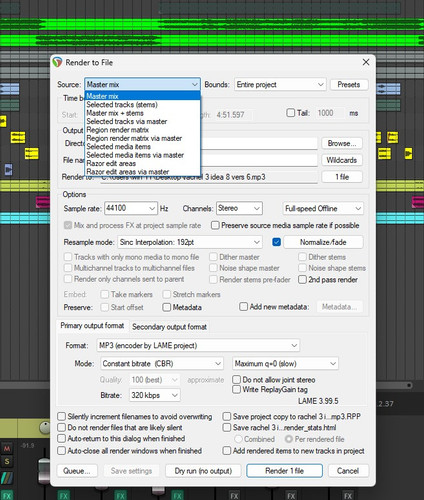
Task: Toggle Do not allow joint stereo
Action: pos(236,379)
